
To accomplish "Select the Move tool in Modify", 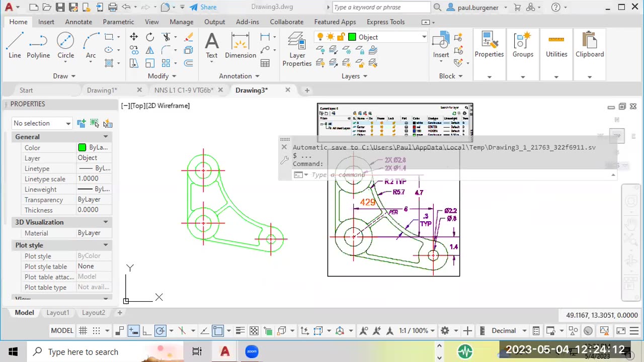I will pyautogui.click(x=134, y=37).
